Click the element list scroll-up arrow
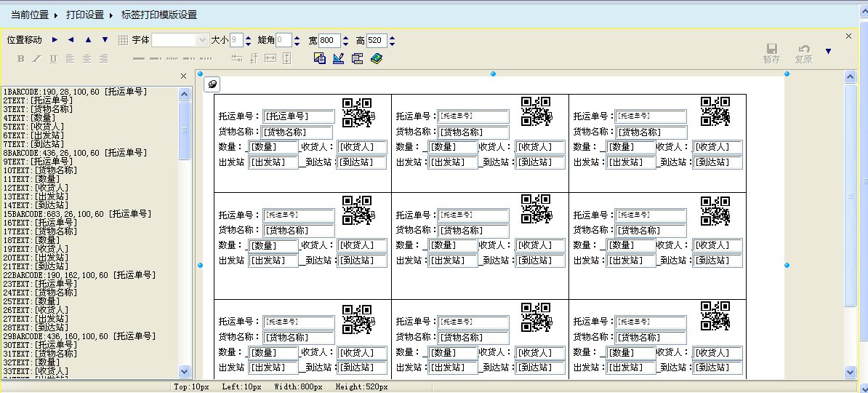Image resolution: width=868 pixels, height=393 pixels. [185, 94]
